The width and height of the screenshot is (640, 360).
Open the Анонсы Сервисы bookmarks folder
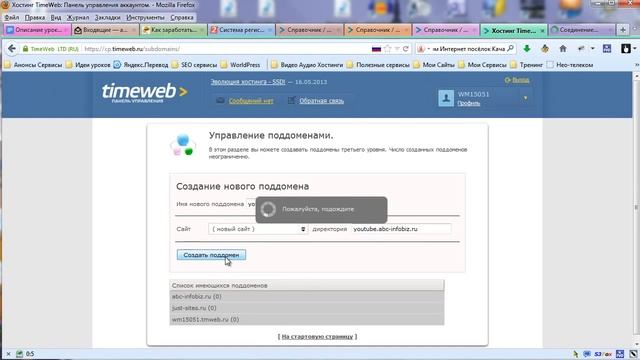click(33, 64)
